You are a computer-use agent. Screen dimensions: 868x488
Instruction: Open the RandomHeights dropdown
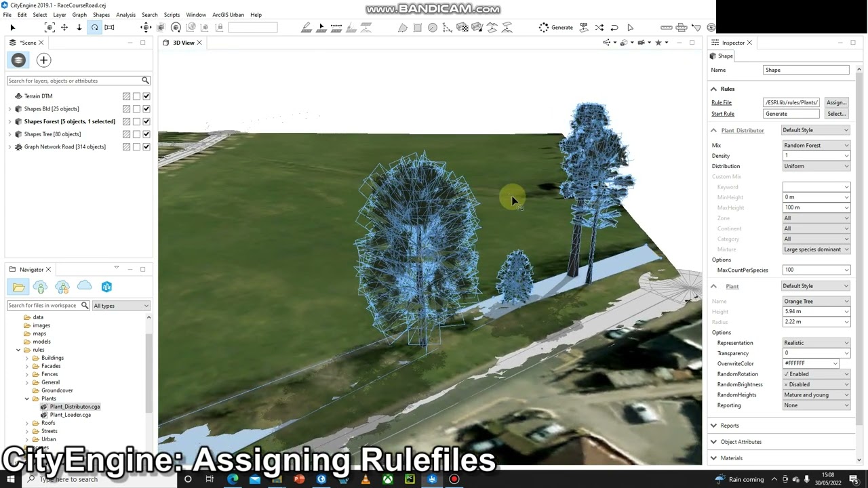(816, 395)
